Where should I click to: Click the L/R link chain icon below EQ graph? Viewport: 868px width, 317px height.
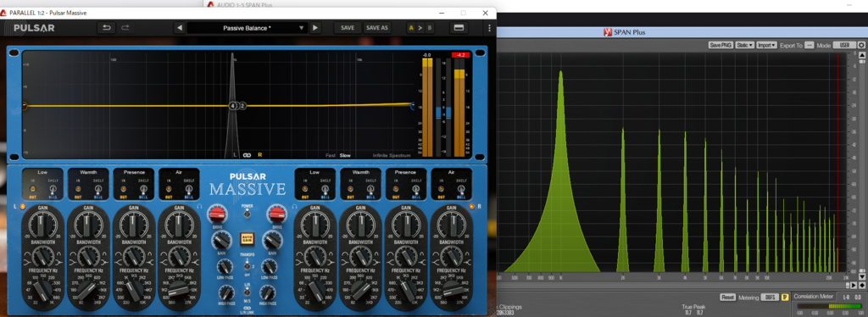coord(247,155)
